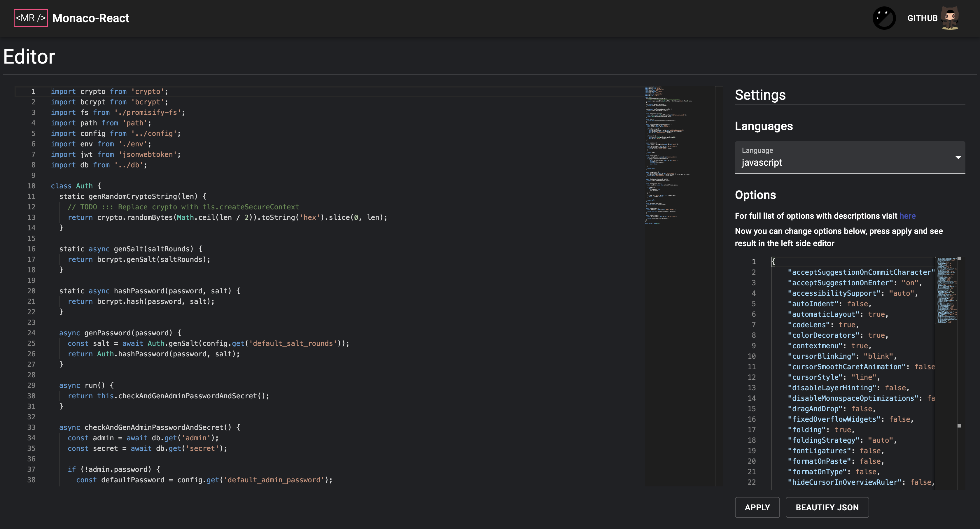The width and height of the screenshot is (980, 529).
Task: Click the MR logo badge
Action: 31,18
